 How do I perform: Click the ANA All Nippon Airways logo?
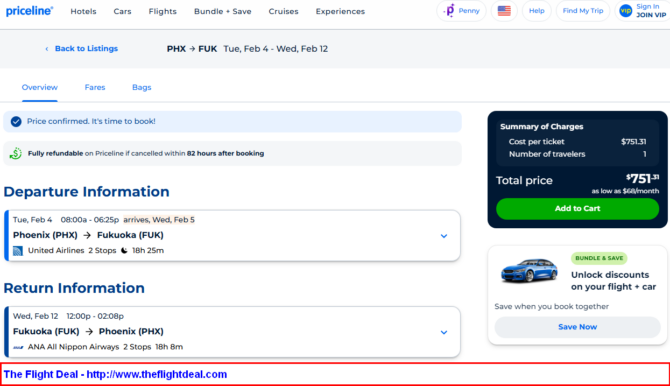(18, 347)
